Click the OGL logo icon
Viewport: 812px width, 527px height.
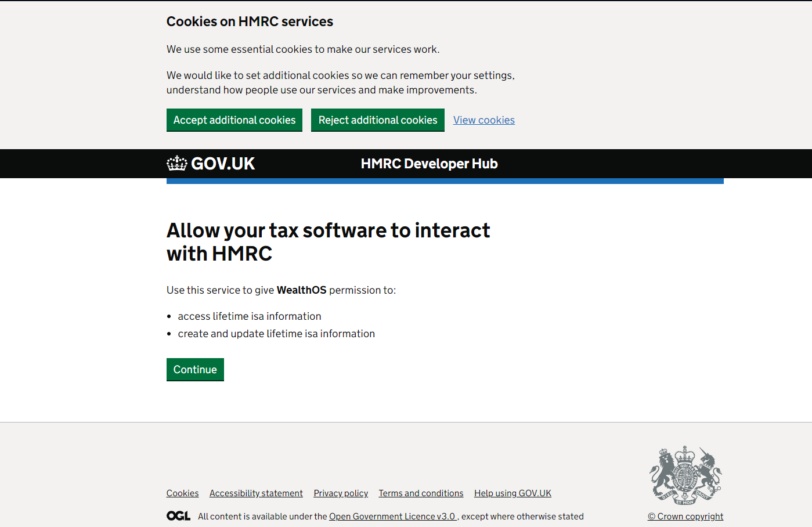178,516
